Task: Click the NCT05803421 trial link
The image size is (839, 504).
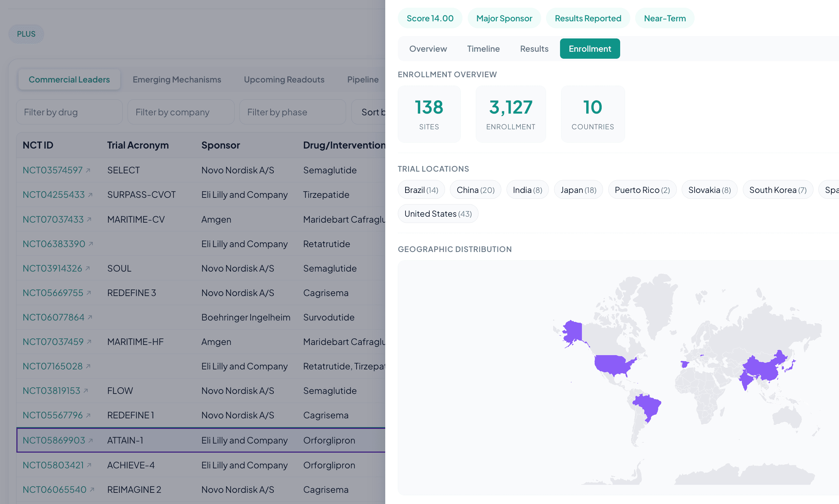Action: 53,465
